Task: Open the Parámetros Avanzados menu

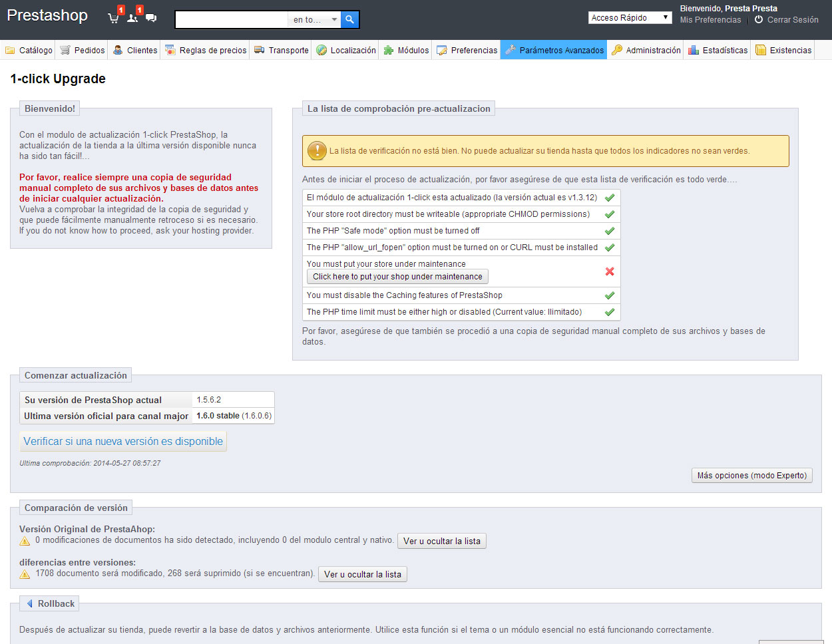Action: click(554, 50)
